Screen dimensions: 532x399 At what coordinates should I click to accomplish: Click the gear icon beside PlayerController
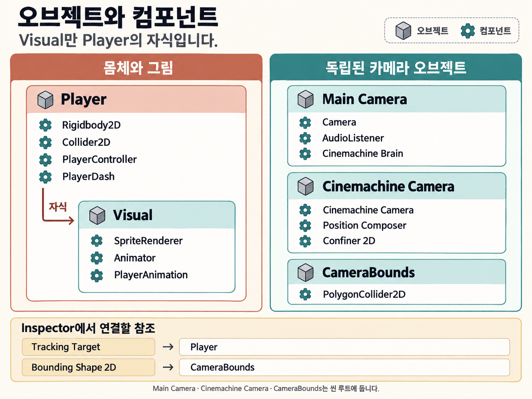click(x=46, y=159)
